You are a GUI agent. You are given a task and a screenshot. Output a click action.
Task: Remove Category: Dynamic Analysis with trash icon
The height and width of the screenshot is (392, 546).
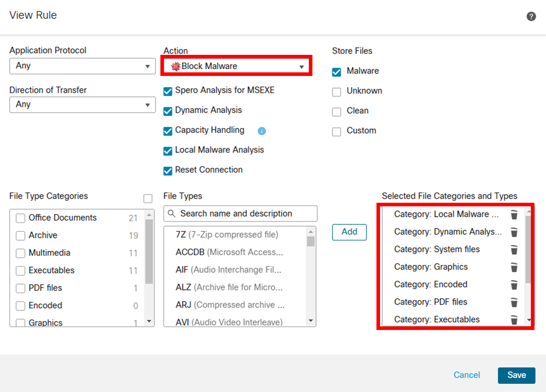[x=514, y=232]
